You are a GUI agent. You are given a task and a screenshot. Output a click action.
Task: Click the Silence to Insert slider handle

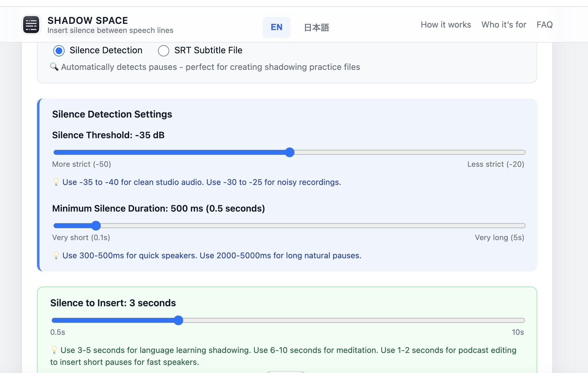coord(179,320)
